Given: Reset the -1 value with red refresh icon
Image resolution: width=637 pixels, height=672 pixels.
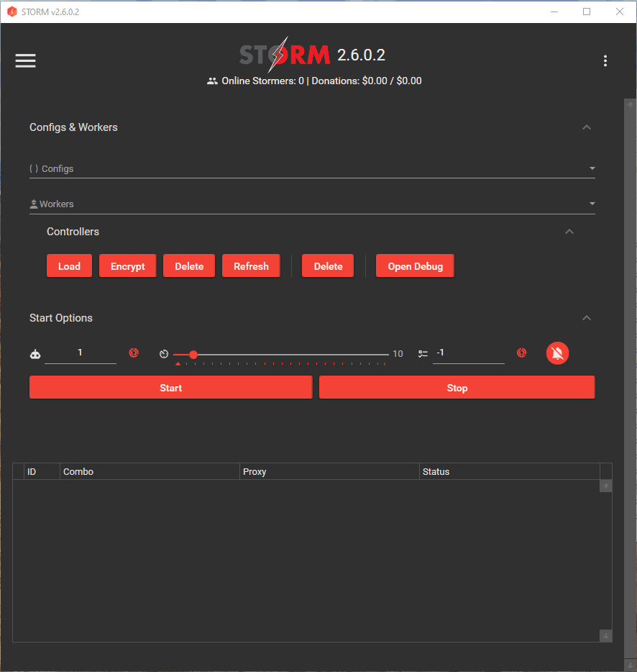Looking at the screenshot, I should click(521, 353).
